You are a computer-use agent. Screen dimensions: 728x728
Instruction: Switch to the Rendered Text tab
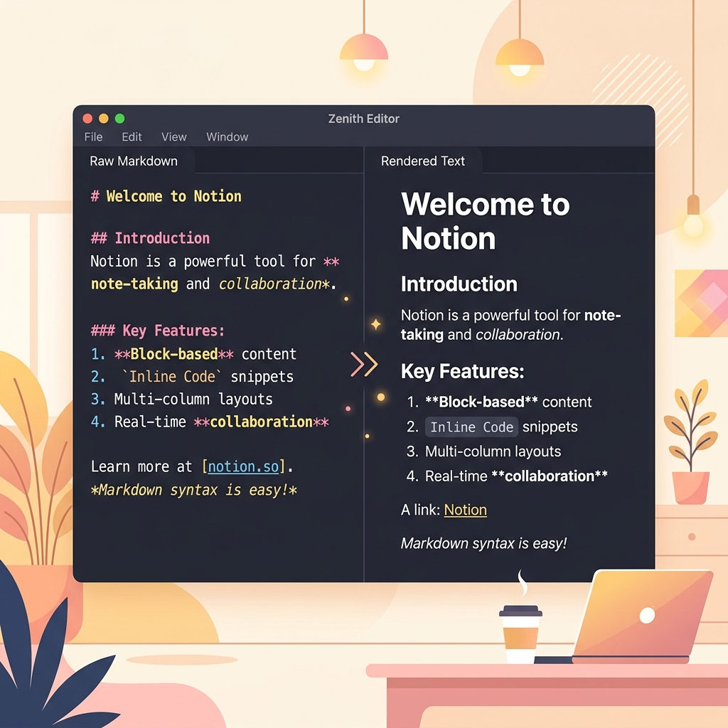click(x=422, y=161)
